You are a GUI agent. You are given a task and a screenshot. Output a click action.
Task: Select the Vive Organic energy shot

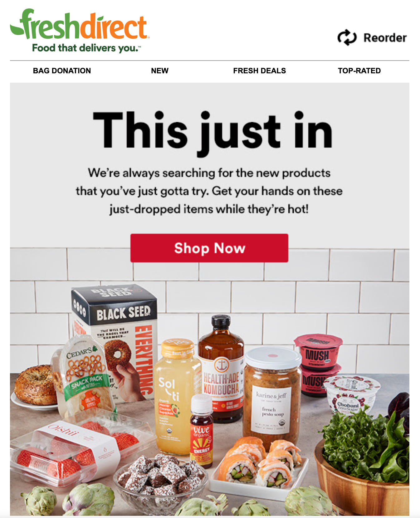[x=202, y=431]
